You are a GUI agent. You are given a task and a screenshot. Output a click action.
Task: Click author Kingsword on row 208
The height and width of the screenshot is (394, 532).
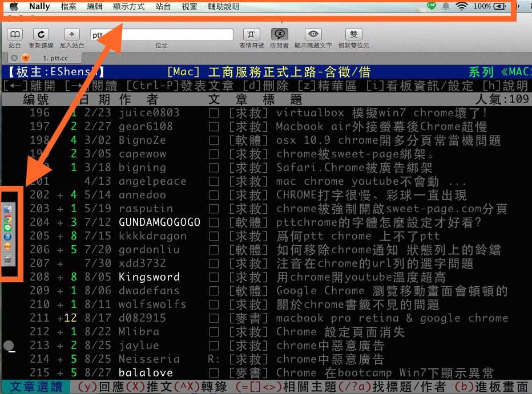pyautogui.click(x=149, y=277)
